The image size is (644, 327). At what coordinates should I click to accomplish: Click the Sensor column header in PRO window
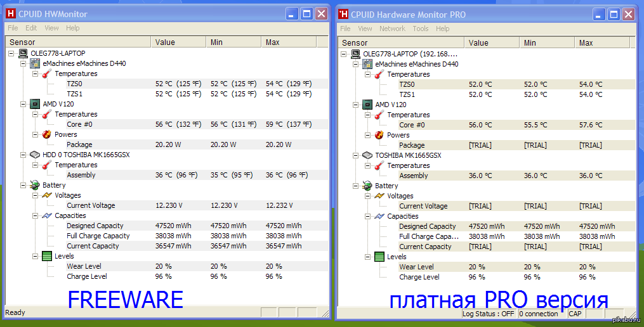401,42
